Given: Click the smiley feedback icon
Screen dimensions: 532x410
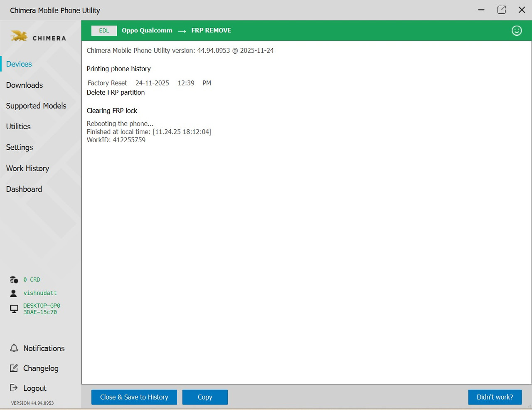Looking at the screenshot, I should pyautogui.click(x=517, y=31).
